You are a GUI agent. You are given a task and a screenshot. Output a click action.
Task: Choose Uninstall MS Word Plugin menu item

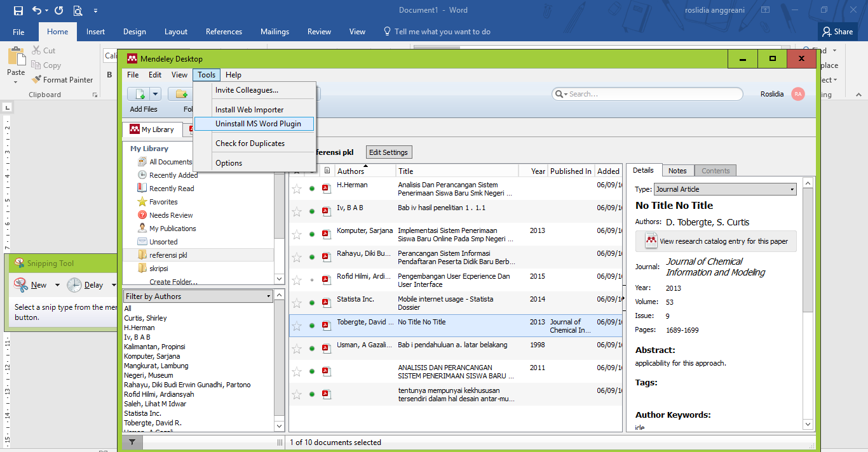tap(254, 124)
